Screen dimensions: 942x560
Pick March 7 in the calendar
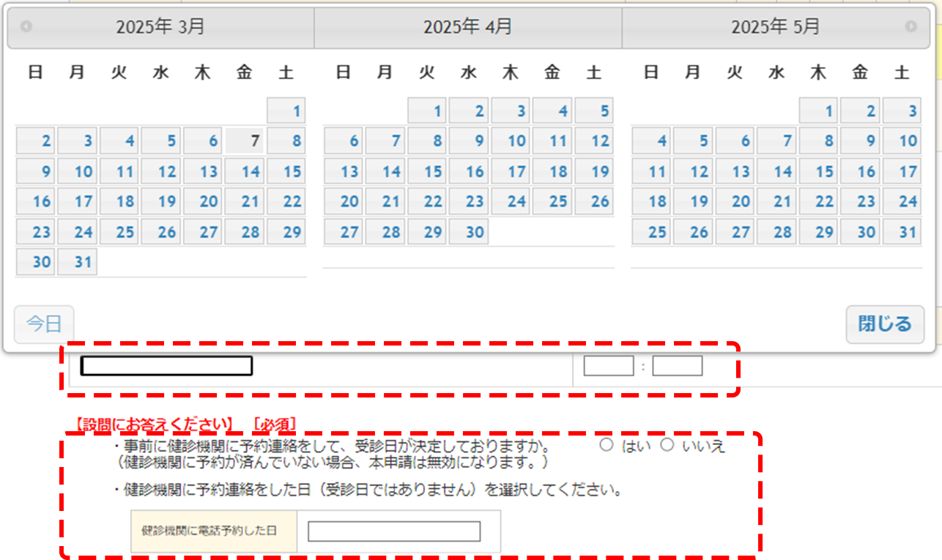[x=245, y=141]
